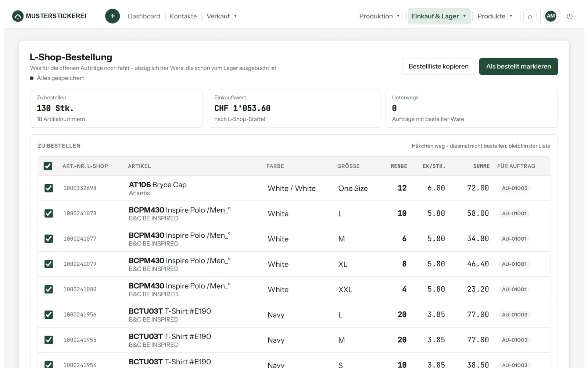Click the White / White color cell
Screen dimensions: 588x368
click(292, 188)
